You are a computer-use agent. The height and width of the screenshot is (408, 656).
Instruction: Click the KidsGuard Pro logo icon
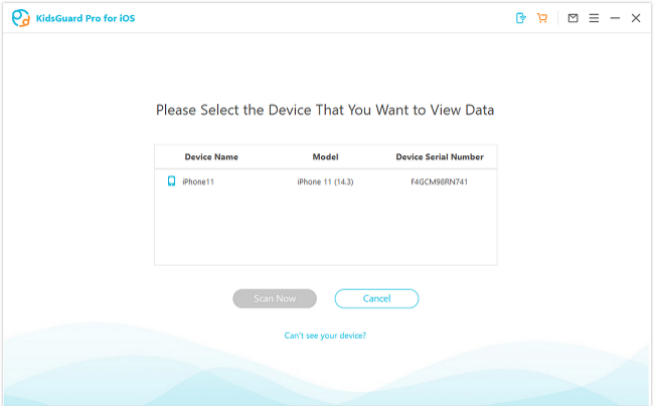[20, 18]
